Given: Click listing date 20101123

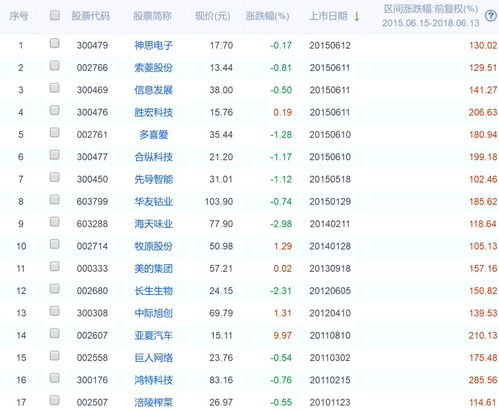Looking at the screenshot, I should [x=330, y=403].
